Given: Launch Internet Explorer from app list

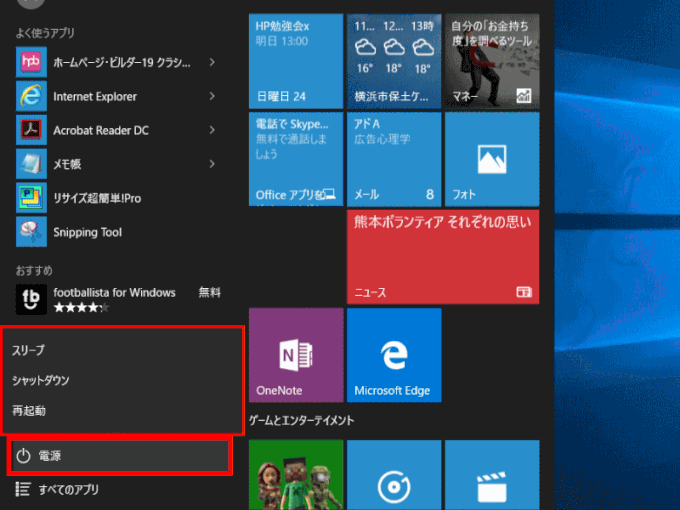Looking at the screenshot, I should coord(31,97).
